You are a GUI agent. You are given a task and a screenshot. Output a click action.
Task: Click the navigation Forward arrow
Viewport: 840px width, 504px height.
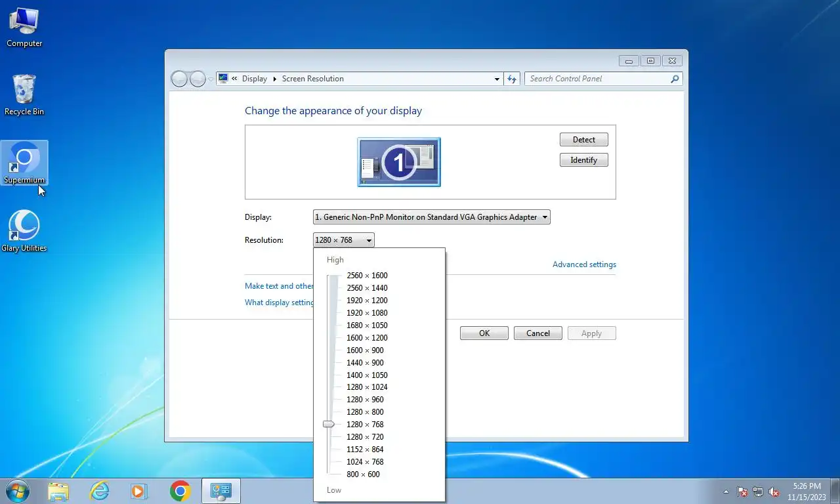198,79
